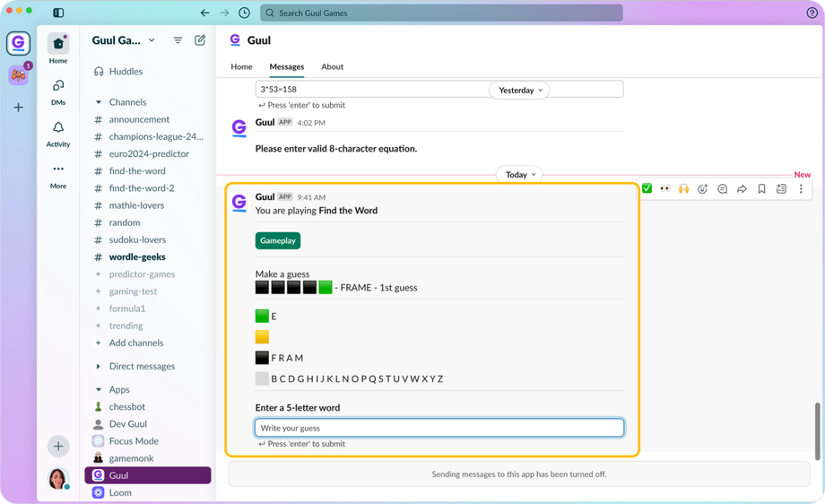Compose a new message
825x504 pixels.
[x=200, y=40]
